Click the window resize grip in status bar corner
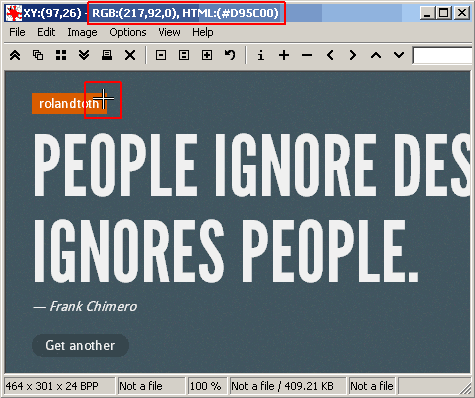475x398 pixels. [466, 388]
